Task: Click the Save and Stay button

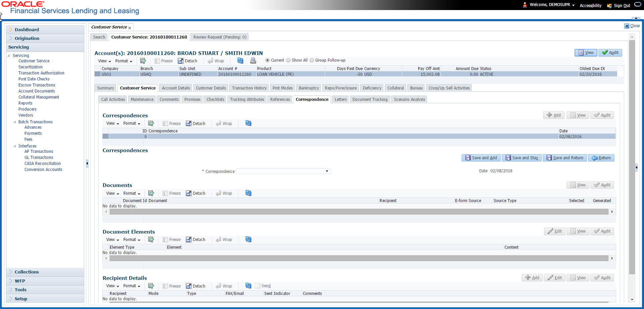Action: [522, 158]
